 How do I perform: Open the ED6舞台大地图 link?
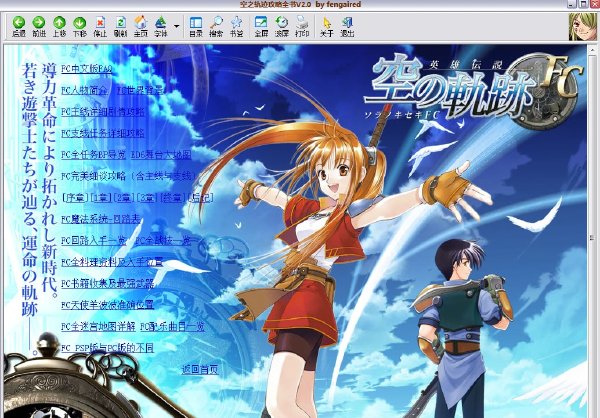click(x=161, y=155)
